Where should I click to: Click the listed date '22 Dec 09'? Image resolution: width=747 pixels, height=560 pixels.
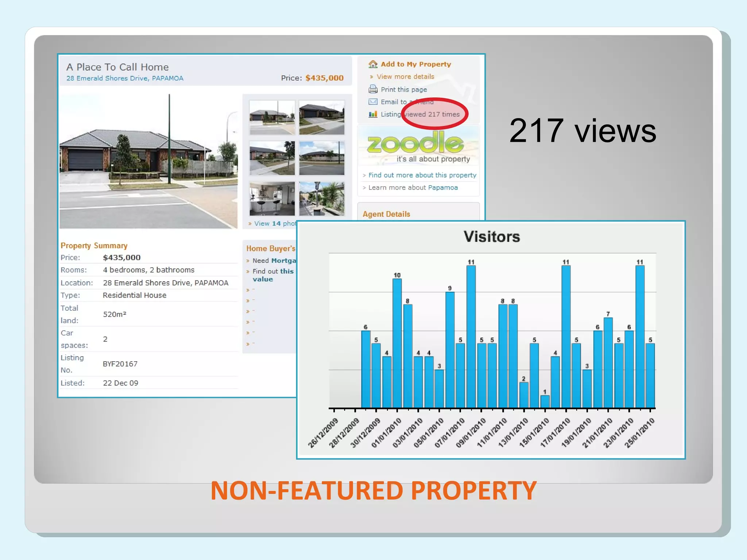point(120,383)
